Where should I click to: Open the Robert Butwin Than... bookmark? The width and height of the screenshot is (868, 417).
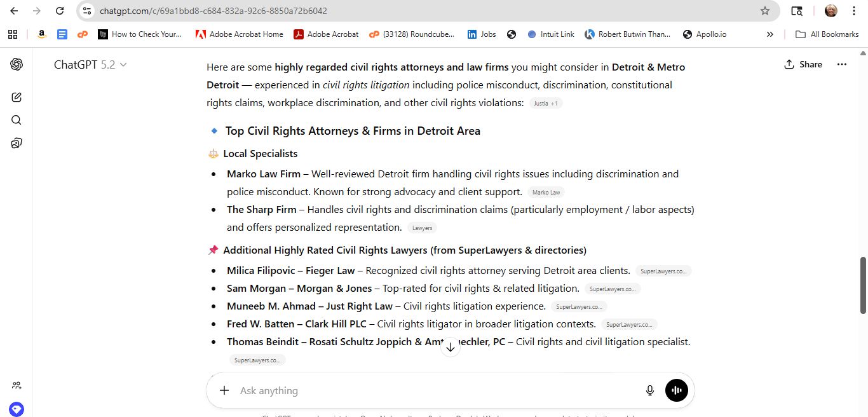[x=628, y=34]
